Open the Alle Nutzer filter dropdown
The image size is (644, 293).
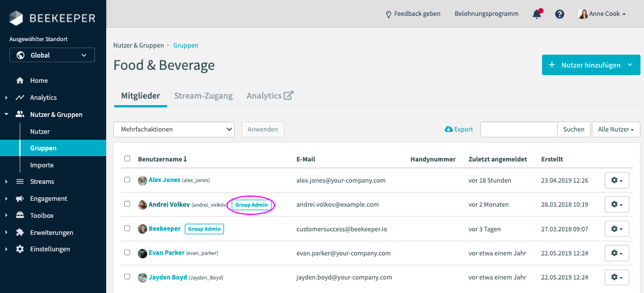pos(615,129)
